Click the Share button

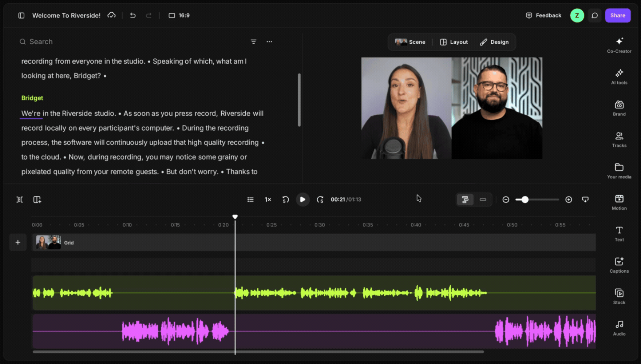click(x=618, y=15)
